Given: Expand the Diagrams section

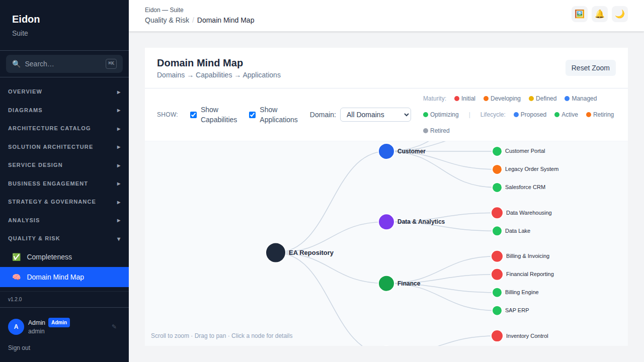Looking at the screenshot, I should pyautogui.click(x=64, y=110).
